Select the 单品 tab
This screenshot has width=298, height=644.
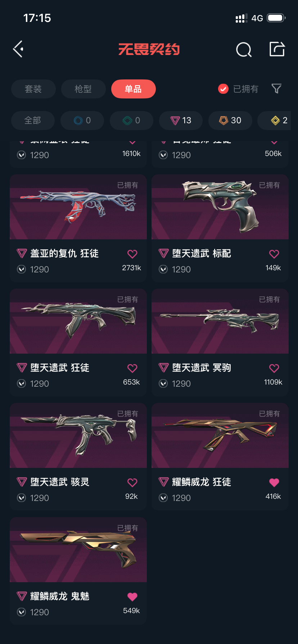tap(134, 89)
